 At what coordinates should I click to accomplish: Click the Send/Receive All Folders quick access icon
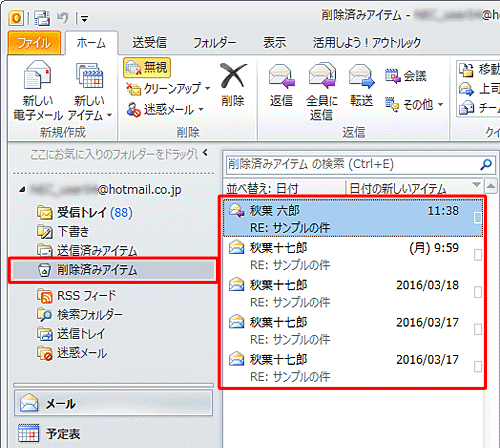point(42,18)
